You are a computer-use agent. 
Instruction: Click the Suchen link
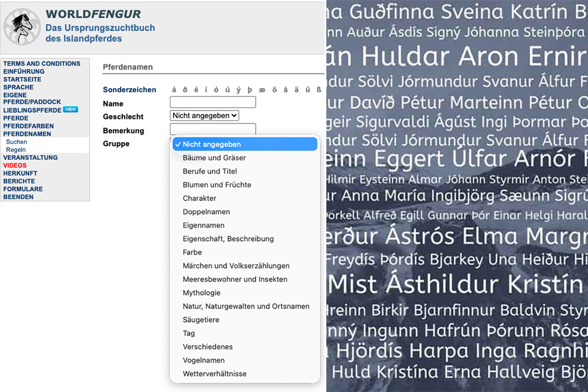[16, 141]
